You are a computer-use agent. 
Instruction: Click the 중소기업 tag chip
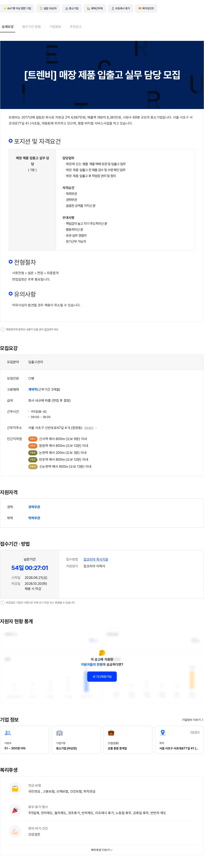72,9
